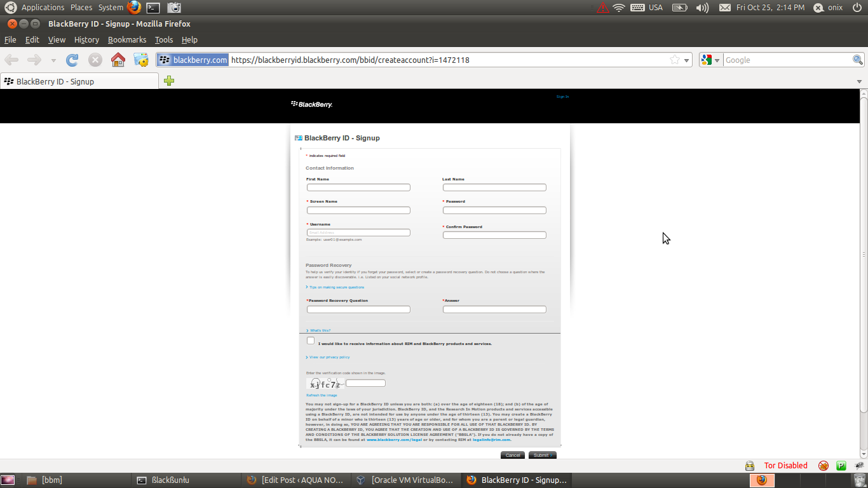The height and width of the screenshot is (488, 868).
Task: Open the URL bar history dropdown
Action: coord(686,60)
